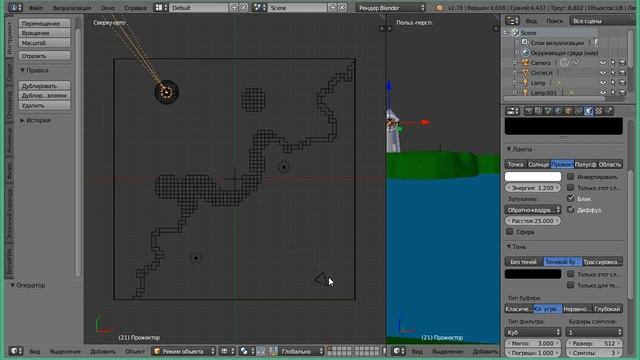Open the Outliner editor type icon

click(512, 21)
